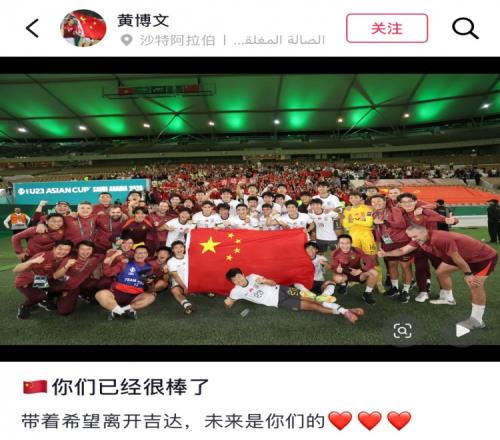Tap the location pin icon
This screenshot has width=500, height=440.
(126, 40)
